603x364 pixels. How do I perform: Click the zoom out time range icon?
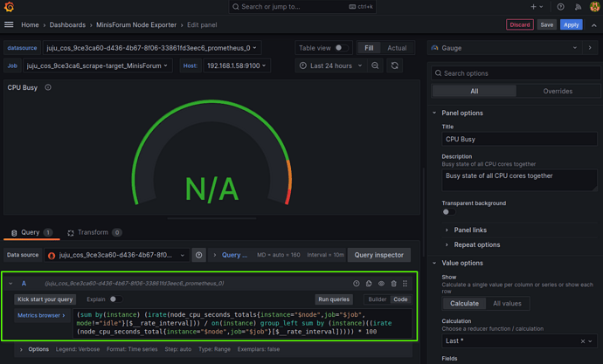click(375, 65)
